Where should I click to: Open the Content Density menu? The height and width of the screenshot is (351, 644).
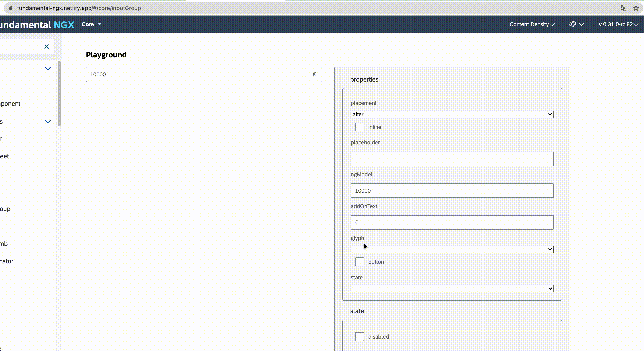tap(531, 24)
